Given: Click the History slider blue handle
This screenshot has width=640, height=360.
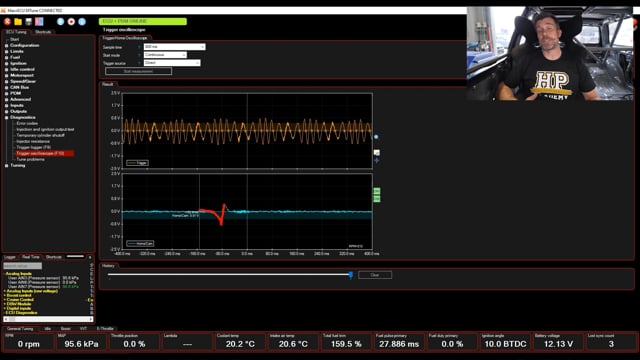Looking at the screenshot, I should pos(351,275).
